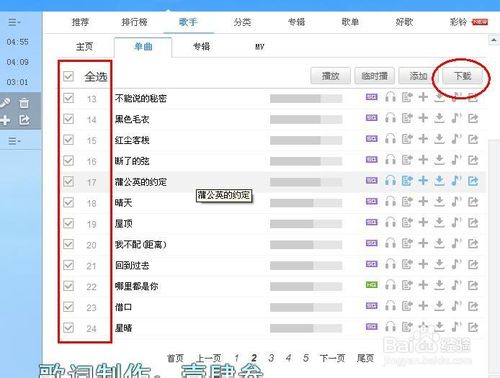Image resolution: width=500 pixels, height=378 pixels.
Task: Click the download icon in the 屋顶 row
Action: point(439,222)
